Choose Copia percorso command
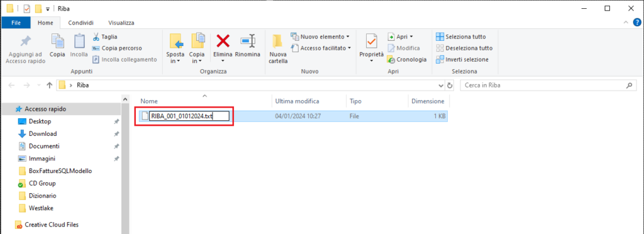Screen dimensions: 644x234 point(117,48)
